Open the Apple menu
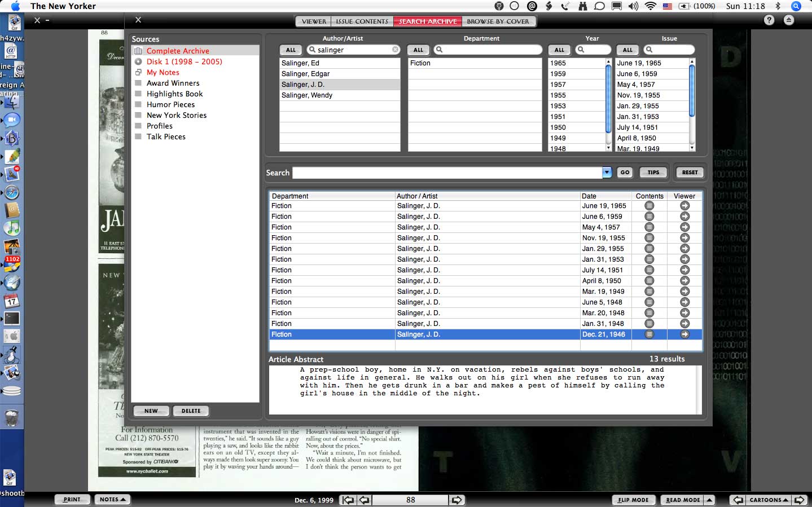Image resolution: width=812 pixels, height=507 pixels. [x=15, y=6]
